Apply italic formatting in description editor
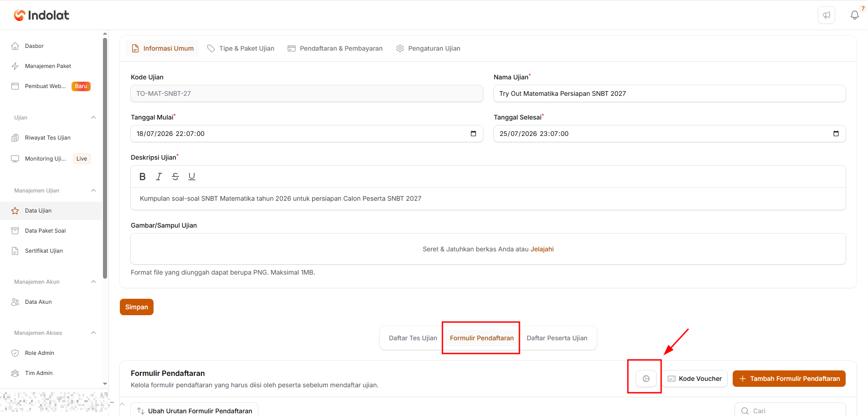 tap(159, 177)
